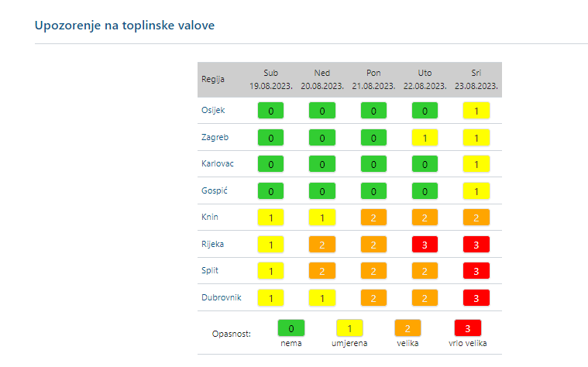
Task: Click the yellow 'umjerena' legend swatch
Action: tap(349, 328)
